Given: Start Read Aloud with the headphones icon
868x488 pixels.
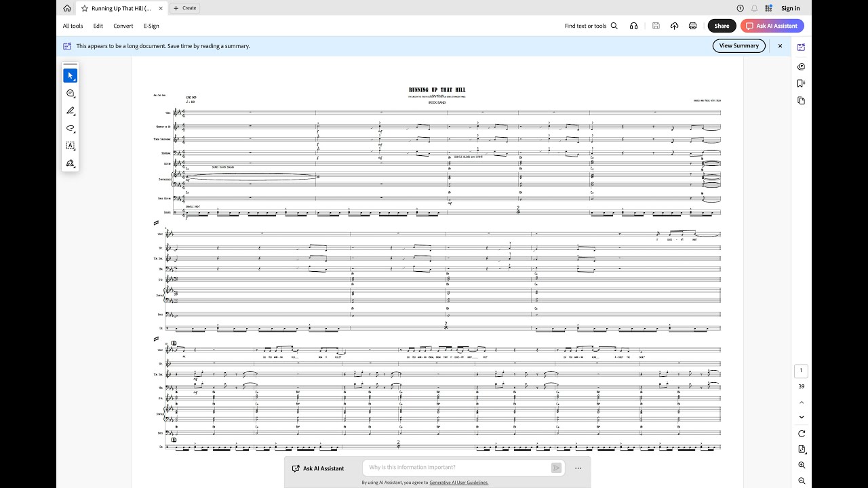Looking at the screenshot, I should 633,26.
